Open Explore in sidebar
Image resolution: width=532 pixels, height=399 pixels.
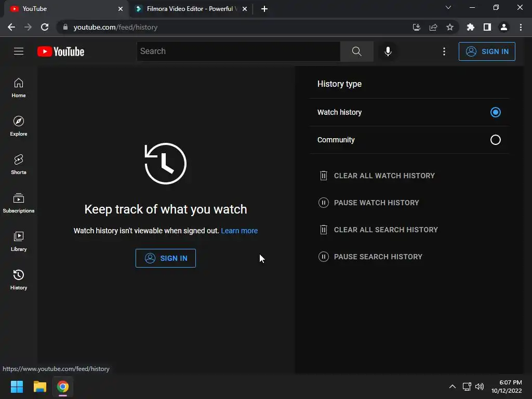(x=19, y=126)
